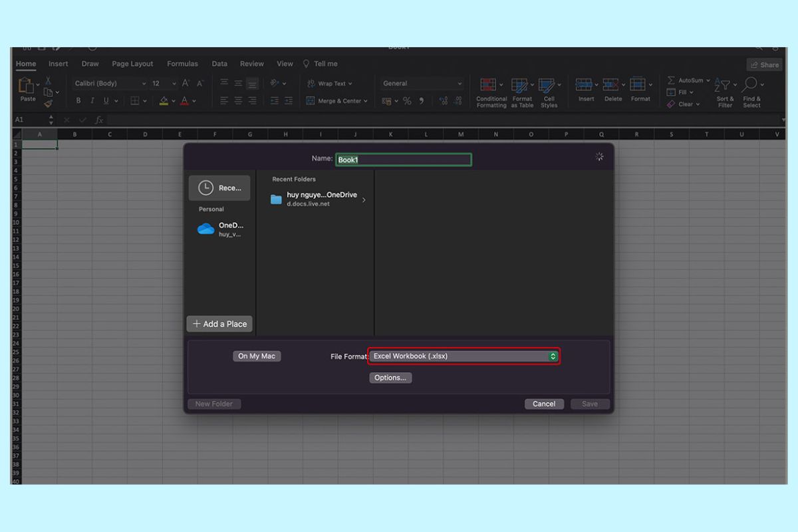Viewport: 798px width, 532px height.
Task: Open the font size 12 dropdown
Action: [x=164, y=83]
